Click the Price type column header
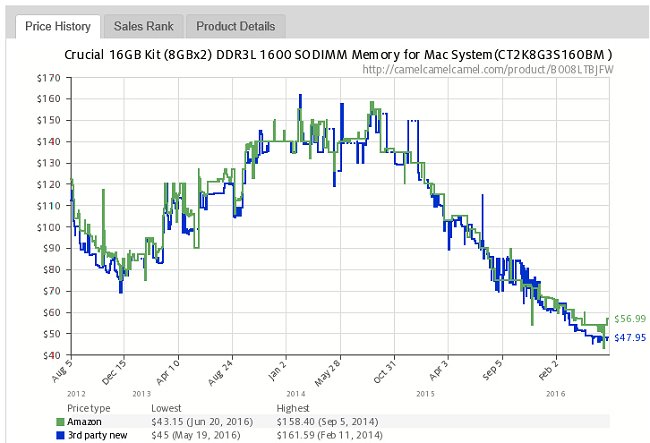Viewport: 650px width, 443px height. click(89, 408)
